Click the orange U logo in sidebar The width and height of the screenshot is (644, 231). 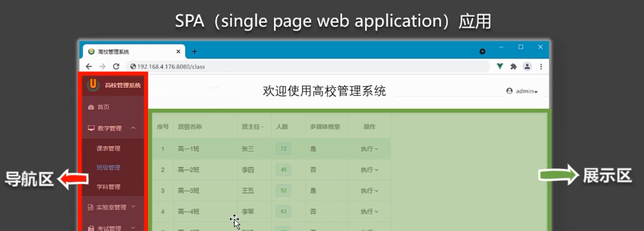[x=93, y=85]
